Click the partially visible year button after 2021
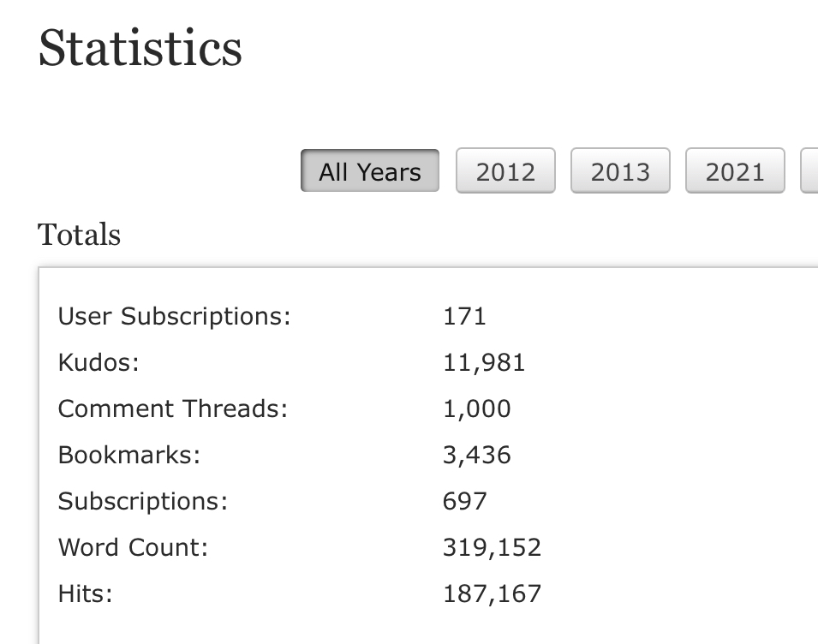The width and height of the screenshot is (818, 644). [809, 171]
